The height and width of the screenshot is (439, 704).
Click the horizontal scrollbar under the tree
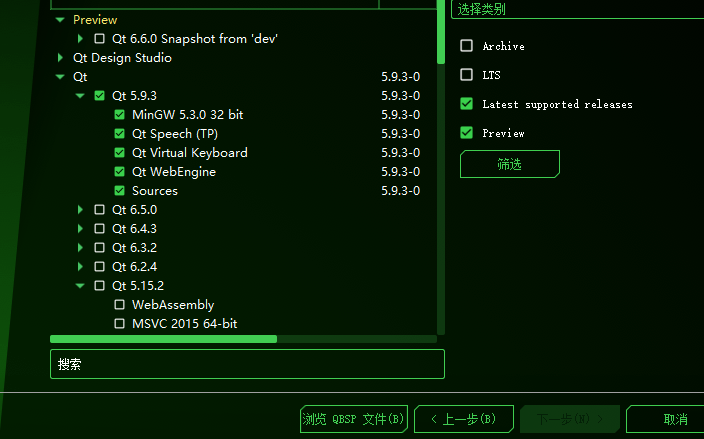(163, 339)
